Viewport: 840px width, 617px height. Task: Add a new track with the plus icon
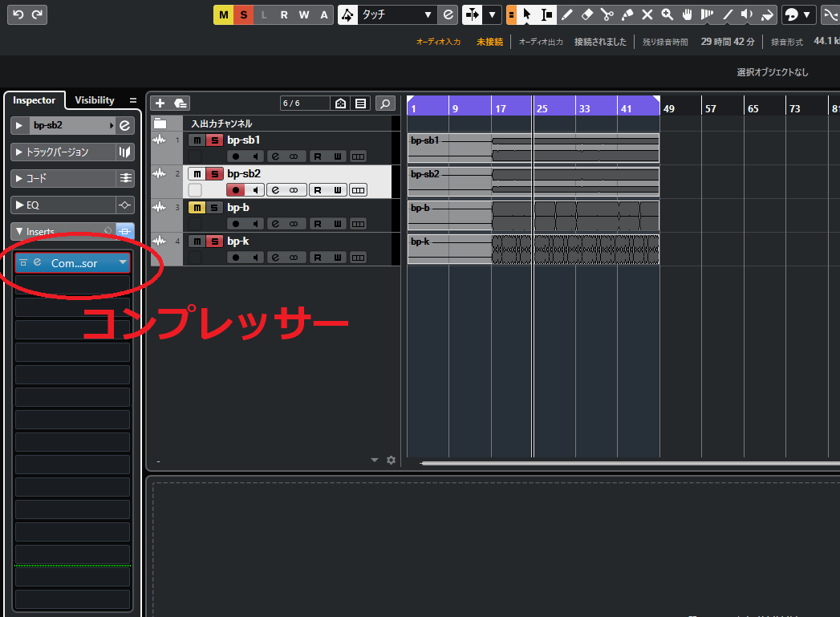click(x=160, y=104)
